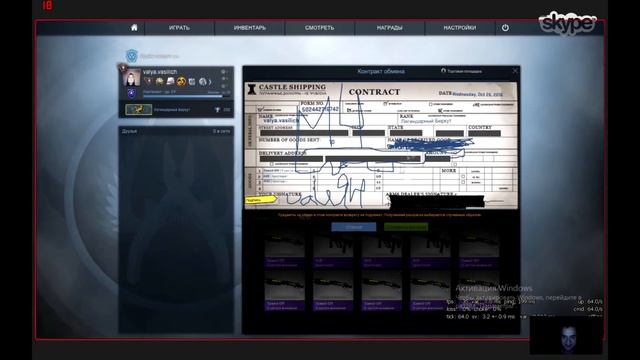Screen dimensions: 640x360
Task: Click the trophy wins icon
Action: (218, 109)
